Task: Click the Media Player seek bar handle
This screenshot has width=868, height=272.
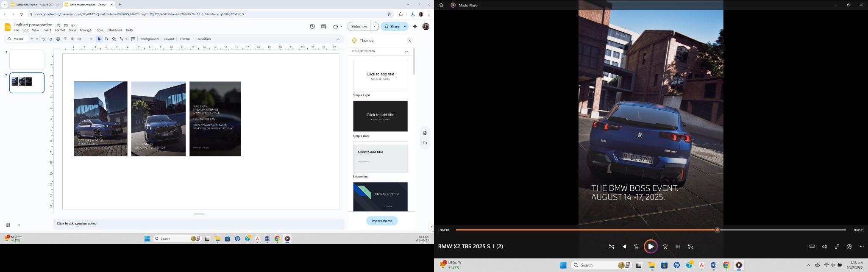Action: pyautogui.click(x=717, y=230)
